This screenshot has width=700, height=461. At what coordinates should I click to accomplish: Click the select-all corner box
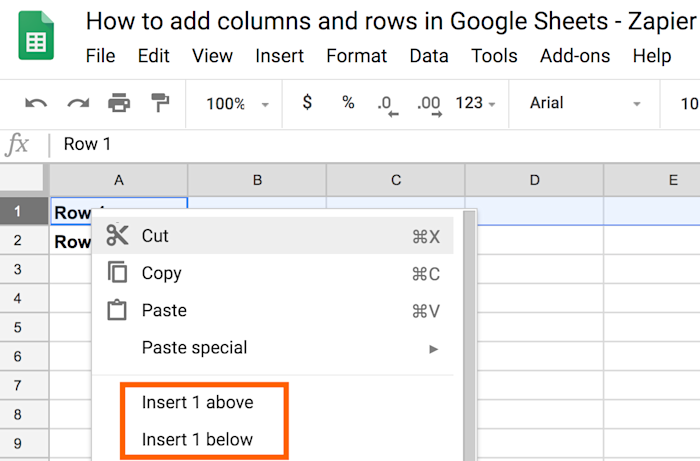click(23, 179)
